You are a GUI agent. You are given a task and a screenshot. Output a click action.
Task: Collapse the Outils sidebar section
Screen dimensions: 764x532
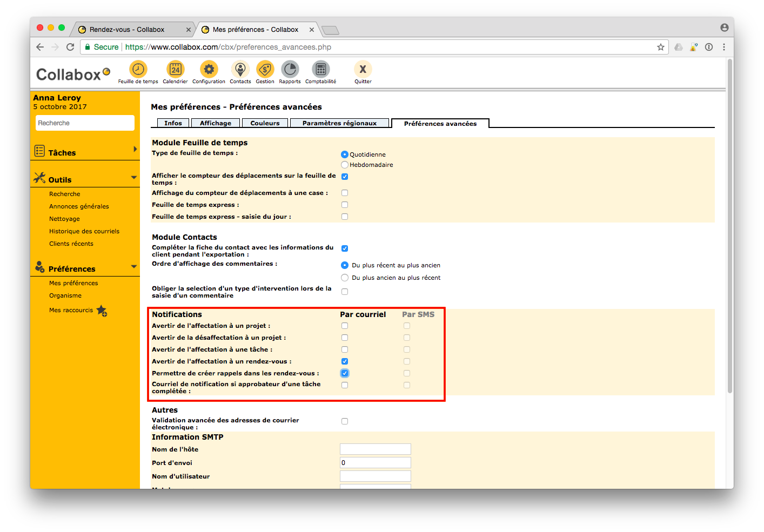(x=134, y=178)
